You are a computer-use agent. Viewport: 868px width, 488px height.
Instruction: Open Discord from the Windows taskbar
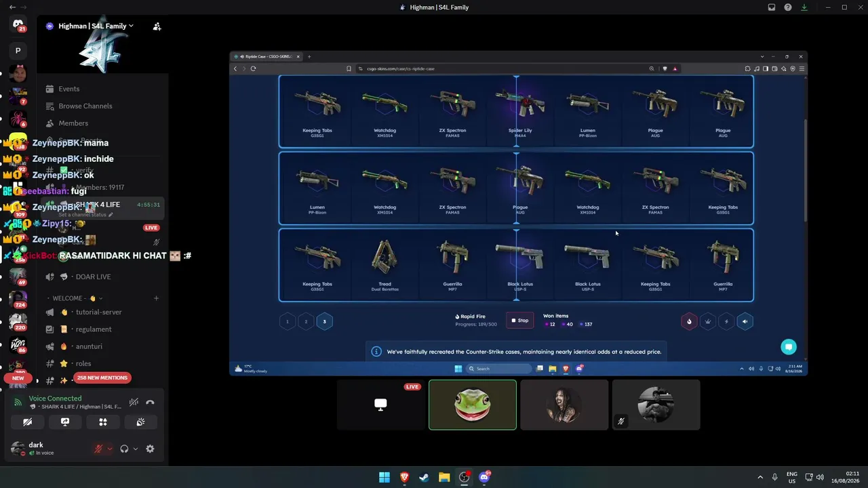(484, 477)
